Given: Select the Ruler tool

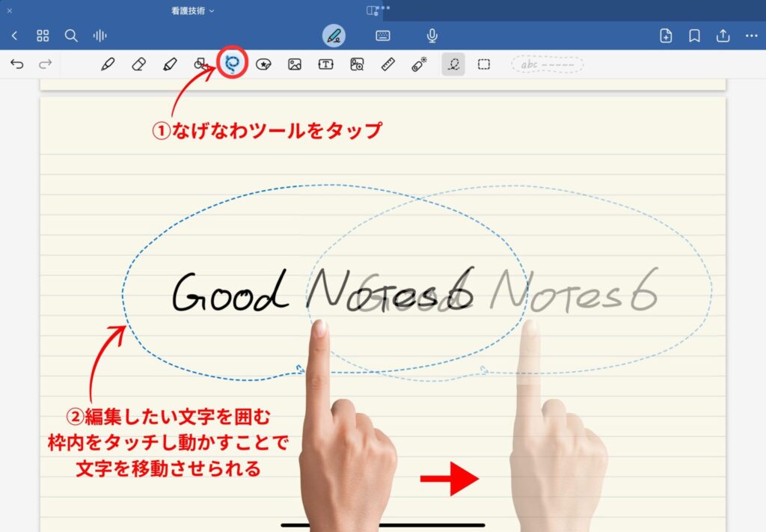Looking at the screenshot, I should 388,64.
